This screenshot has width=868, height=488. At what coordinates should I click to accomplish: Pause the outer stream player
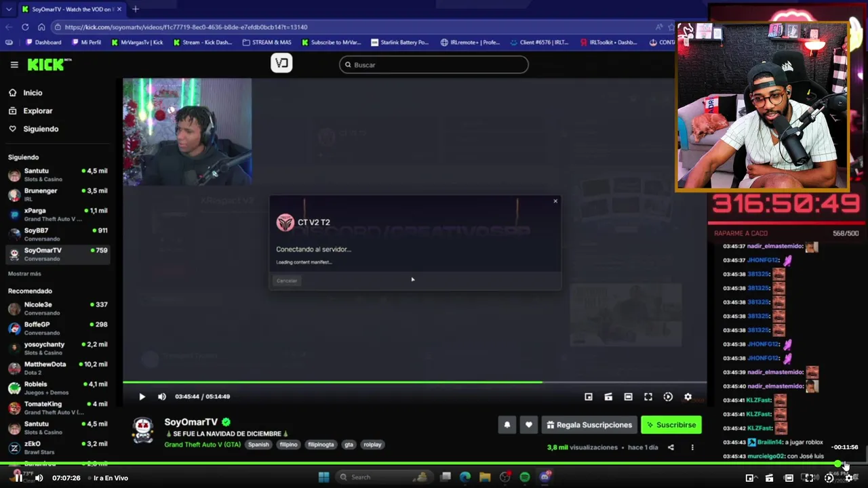(x=18, y=478)
